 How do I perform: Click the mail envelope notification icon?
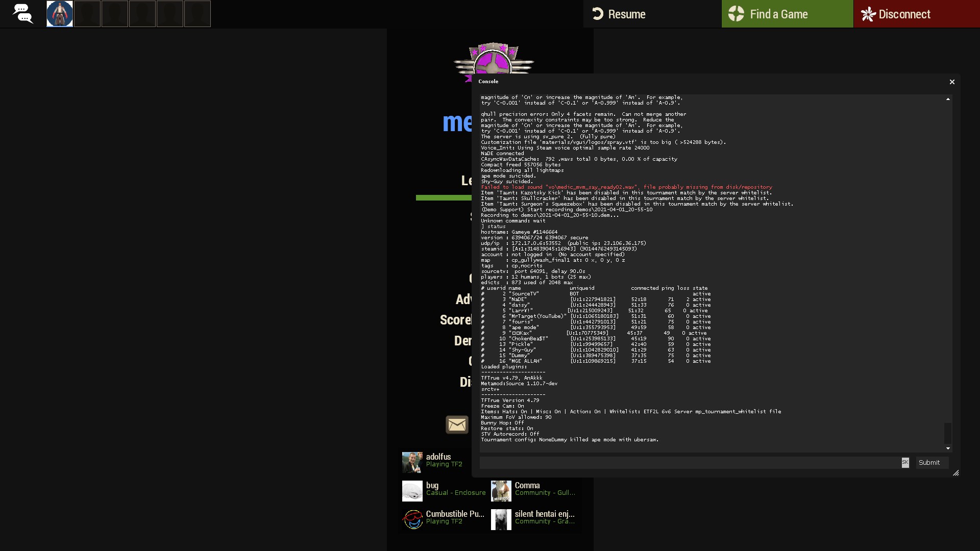[x=457, y=424]
